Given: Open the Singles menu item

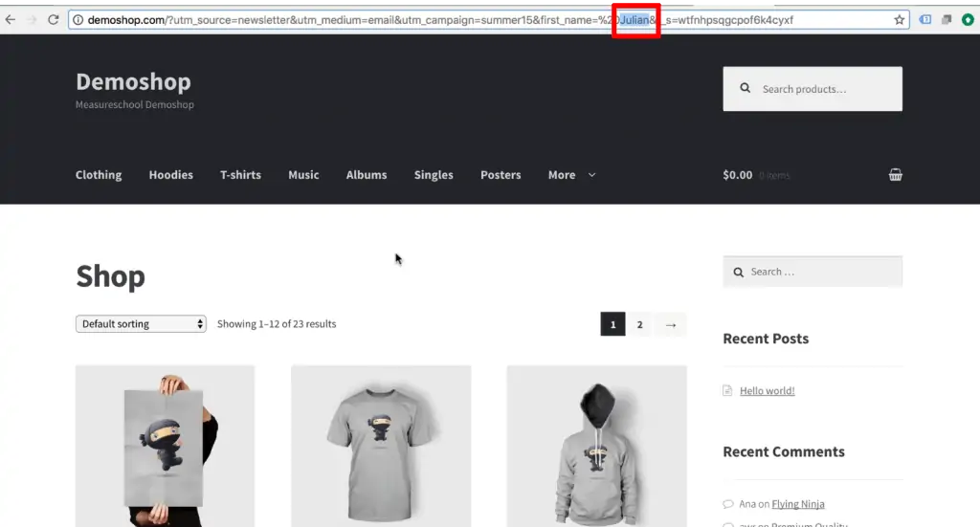Looking at the screenshot, I should 434,175.
